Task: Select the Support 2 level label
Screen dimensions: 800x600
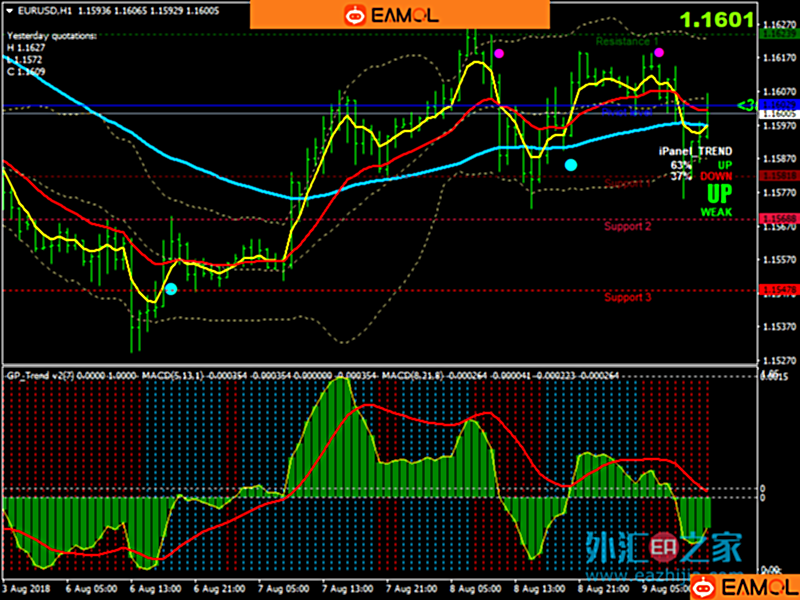Action: click(x=628, y=226)
